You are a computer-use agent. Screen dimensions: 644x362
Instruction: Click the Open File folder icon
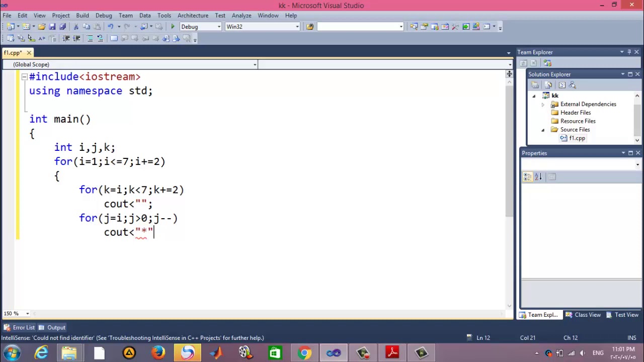(42, 27)
